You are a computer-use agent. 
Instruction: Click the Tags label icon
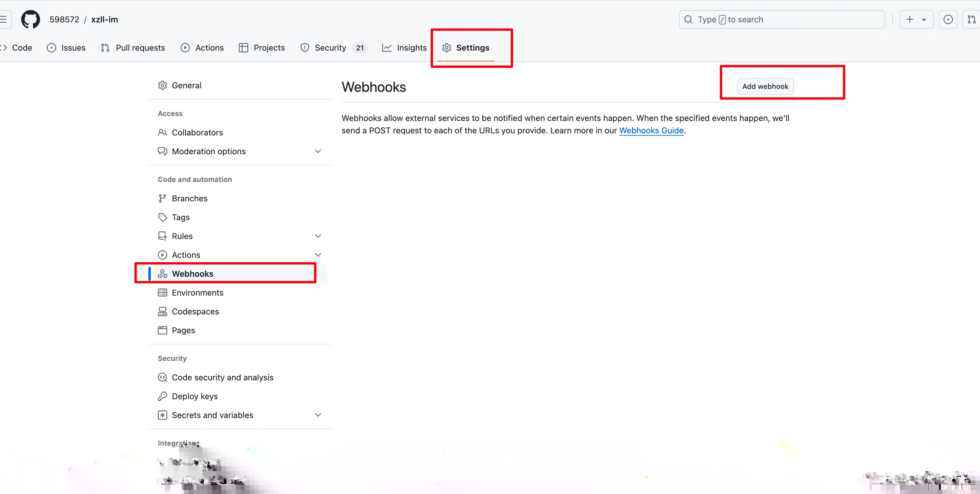click(163, 217)
